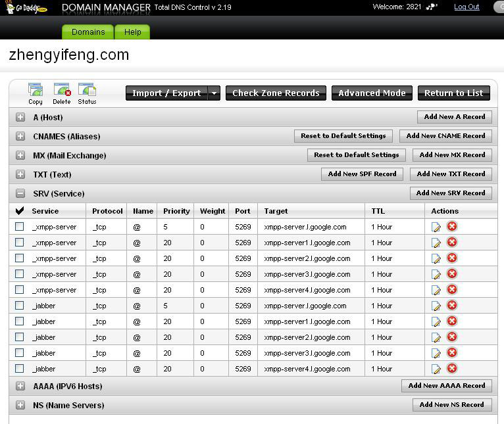
Task: Delete _jabber record targeting xmpp-server4.l.google.com
Action: pos(452,368)
